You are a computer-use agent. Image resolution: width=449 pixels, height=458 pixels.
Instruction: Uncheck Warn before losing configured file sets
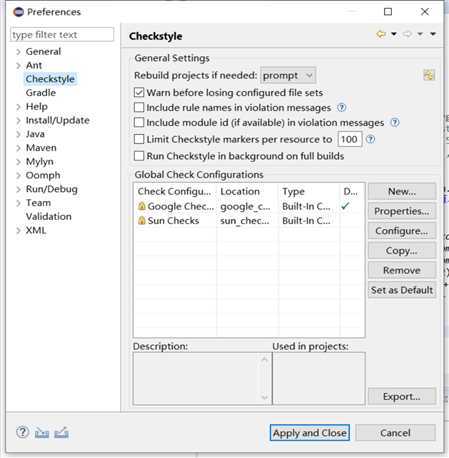click(139, 92)
